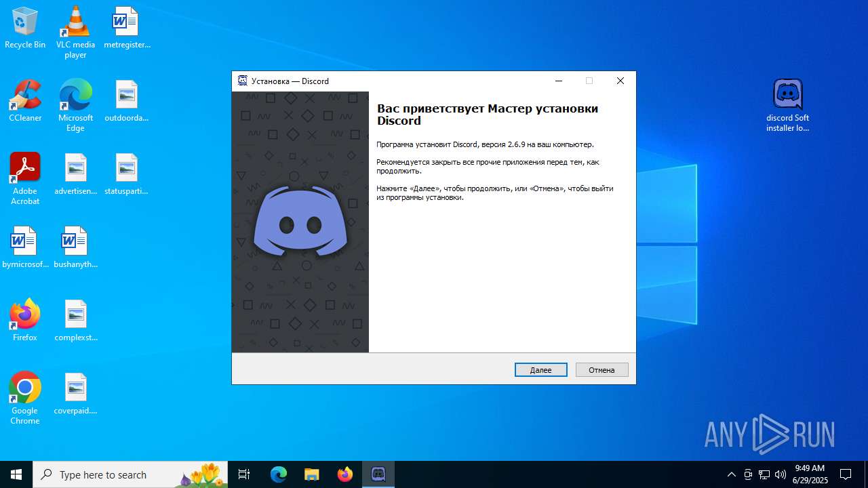Click the meet-now tray icon
Image resolution: width=868 pixels, height=488 pixels.
pyautogui.click(x=748, y=474)
